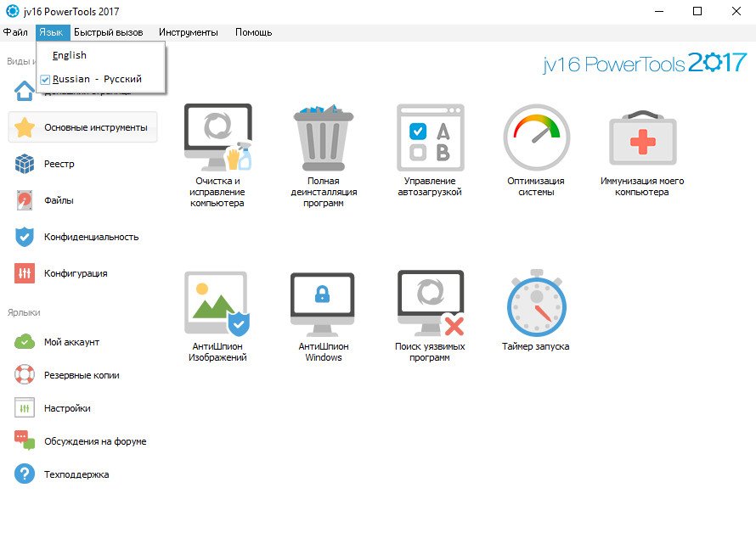Click the Файлы disk icon

24,200
